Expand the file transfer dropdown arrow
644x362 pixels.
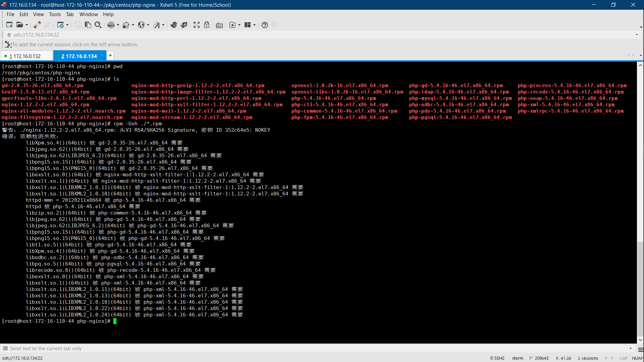(x=133, y=25)
